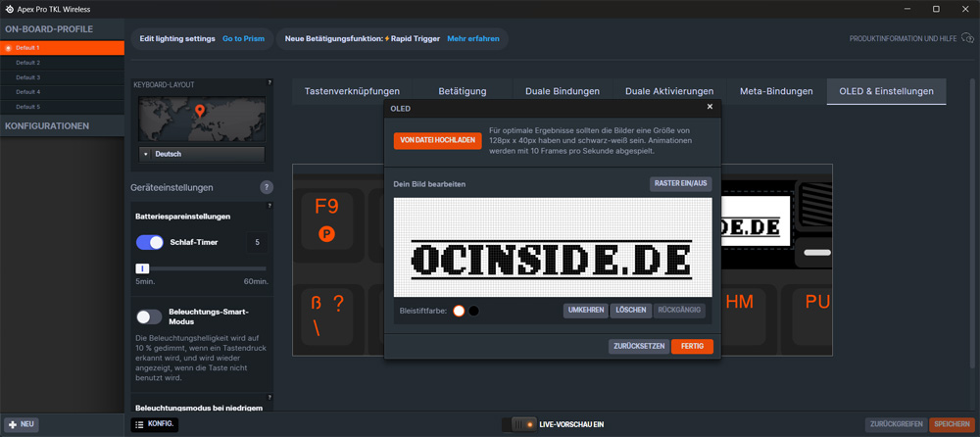
Task: Follow the Mehr erfahren link
Action: (473, 39)
